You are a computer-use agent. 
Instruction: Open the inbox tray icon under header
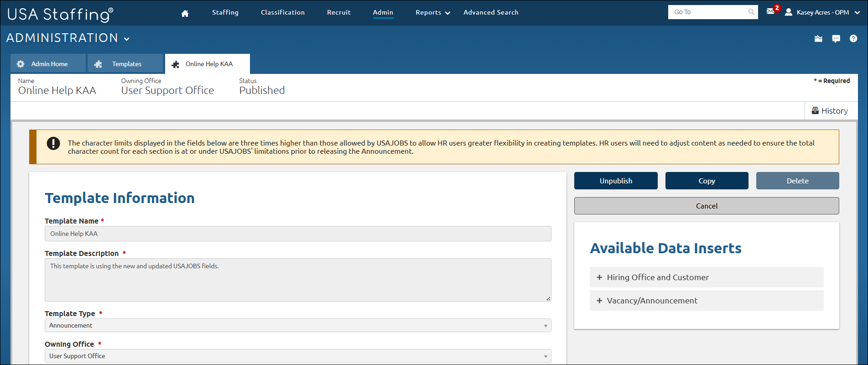click(818, 38)
